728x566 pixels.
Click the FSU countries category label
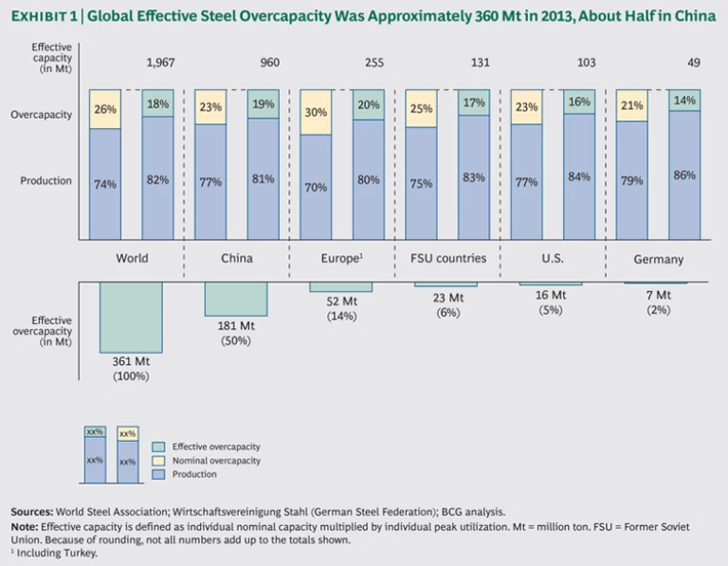click(447, 258)
